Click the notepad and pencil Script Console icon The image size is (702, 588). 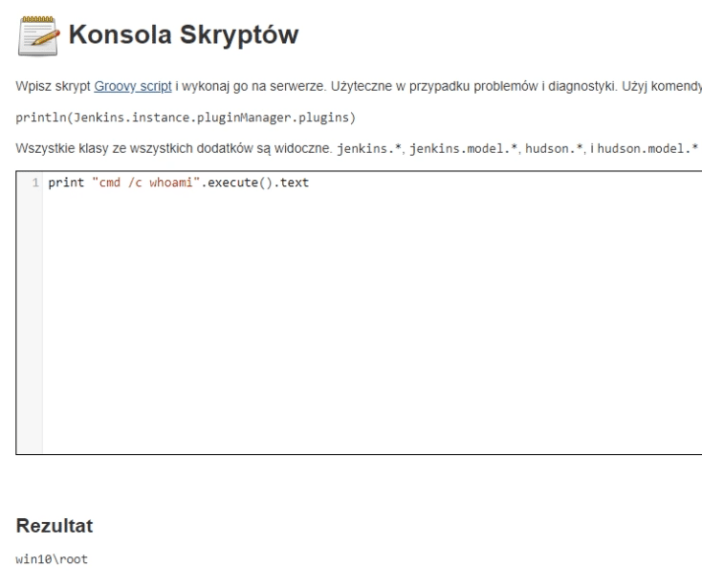click(39, 35)
